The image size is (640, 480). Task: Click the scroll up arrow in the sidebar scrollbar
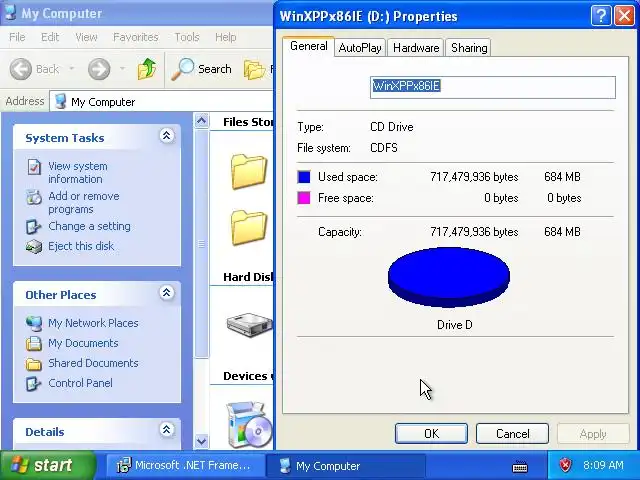(x=201, y=121)
